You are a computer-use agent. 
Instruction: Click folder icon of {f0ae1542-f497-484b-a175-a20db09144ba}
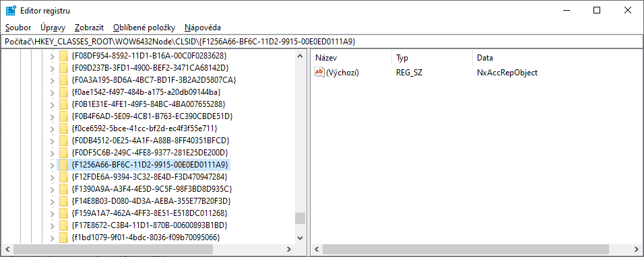click(x=63, y=91)
